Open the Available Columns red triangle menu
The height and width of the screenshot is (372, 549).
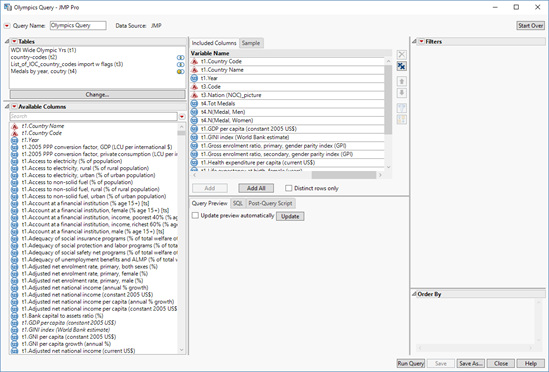14,107
